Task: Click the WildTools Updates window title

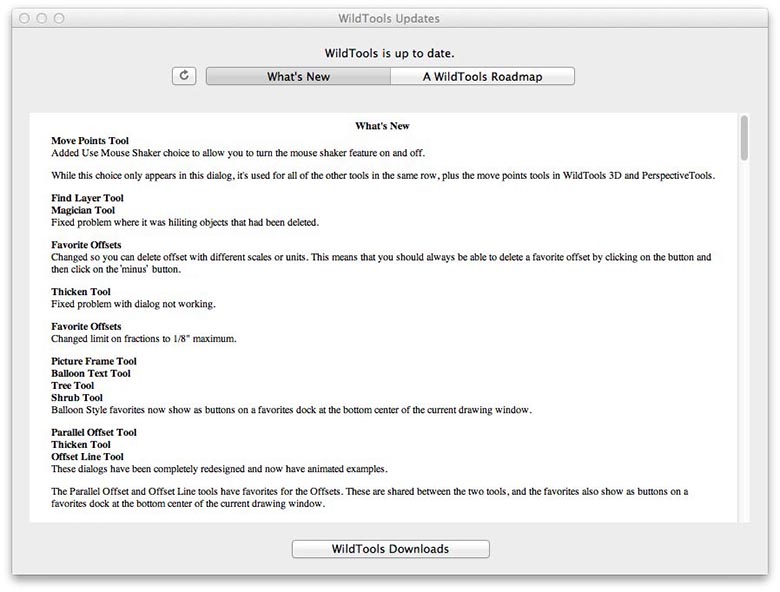Action: coord(389,18)
